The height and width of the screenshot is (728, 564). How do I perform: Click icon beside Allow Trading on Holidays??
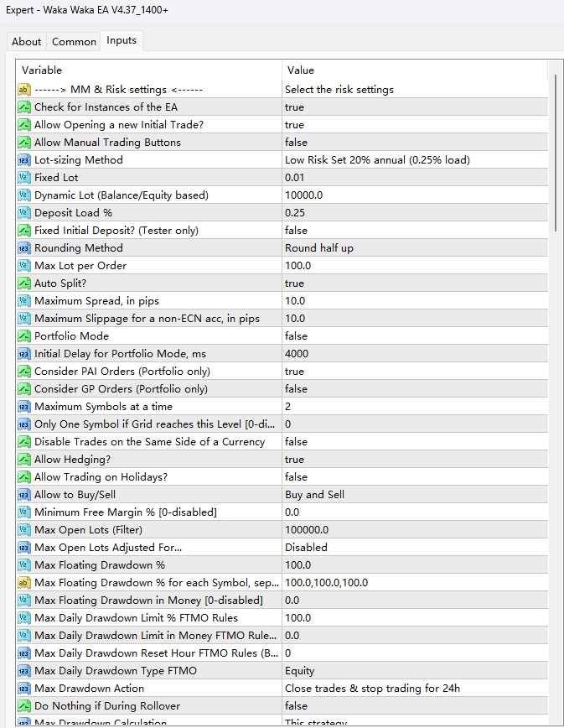(24, 477)
